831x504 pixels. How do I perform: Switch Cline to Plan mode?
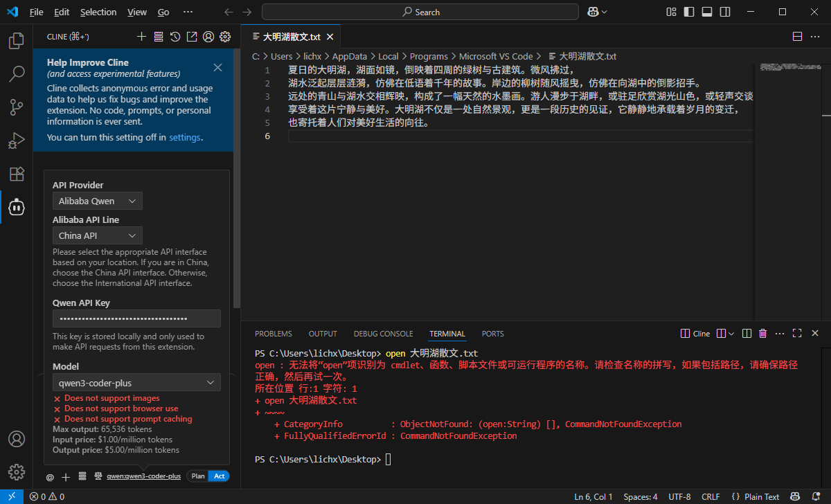tap(198, 476)
